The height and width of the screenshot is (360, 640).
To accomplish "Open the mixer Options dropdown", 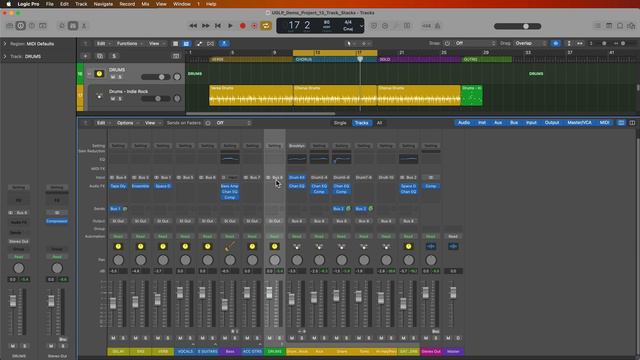I will coord(127,123).
